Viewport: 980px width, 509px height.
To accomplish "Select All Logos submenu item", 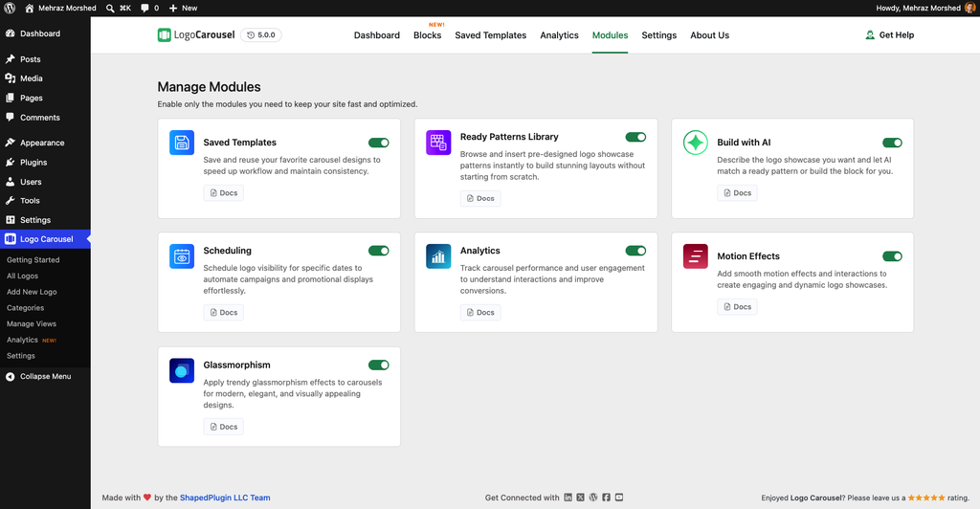I will pyautogui.click(x=23, y=277).
